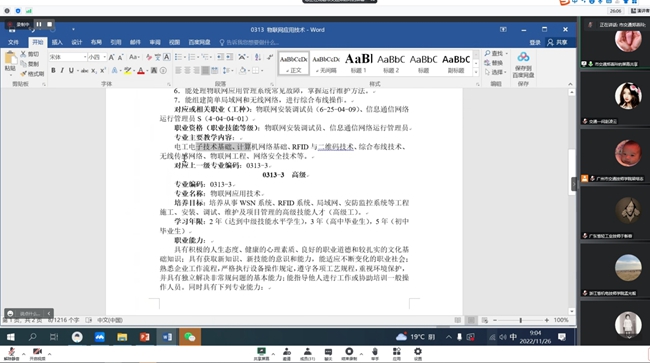
Task: Apply the yellow text highlight color
Action: (x=127, y=71)
